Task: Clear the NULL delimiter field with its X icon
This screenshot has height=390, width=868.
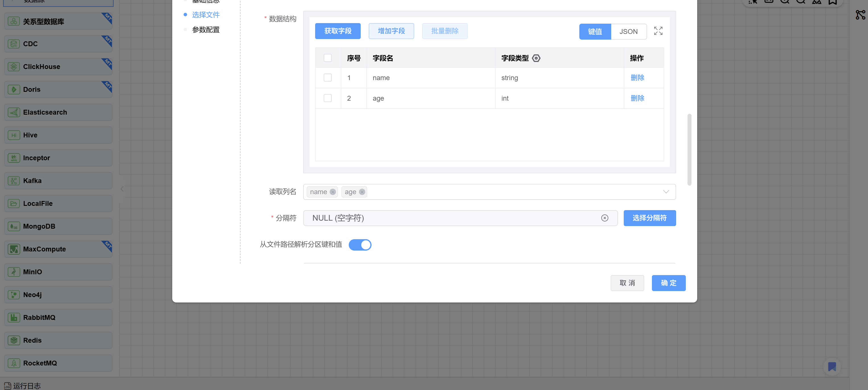Action: (604, 218)
